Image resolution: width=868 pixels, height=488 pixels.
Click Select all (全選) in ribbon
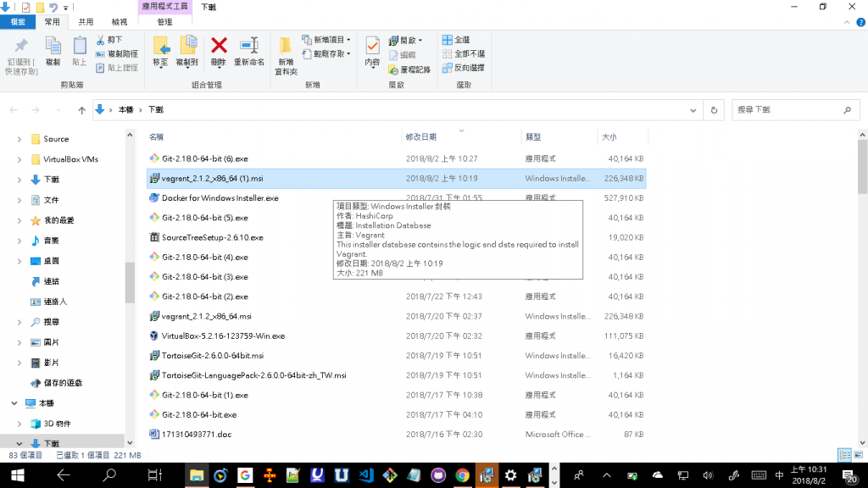click(x=456, y=40)
